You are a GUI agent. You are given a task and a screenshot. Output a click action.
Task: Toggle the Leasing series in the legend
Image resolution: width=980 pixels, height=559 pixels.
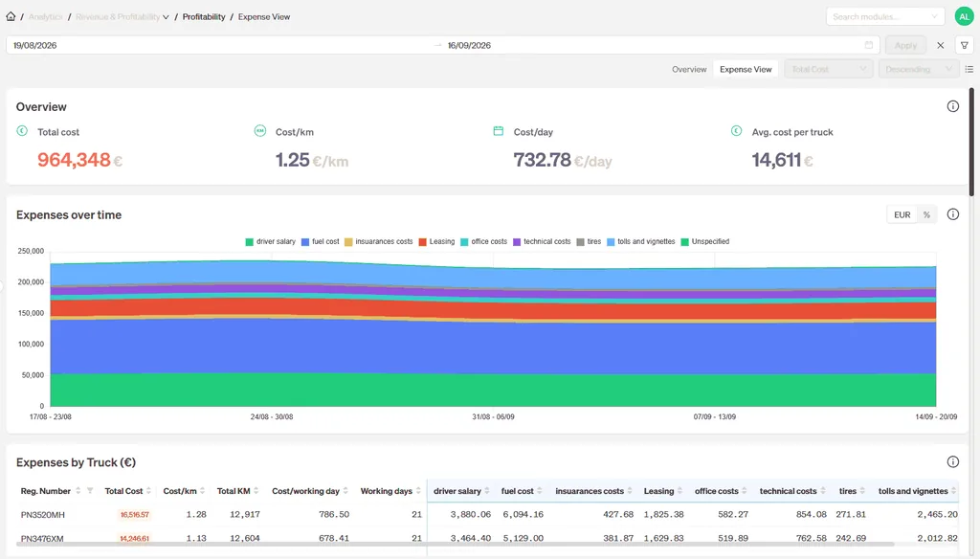coord(436,241)
